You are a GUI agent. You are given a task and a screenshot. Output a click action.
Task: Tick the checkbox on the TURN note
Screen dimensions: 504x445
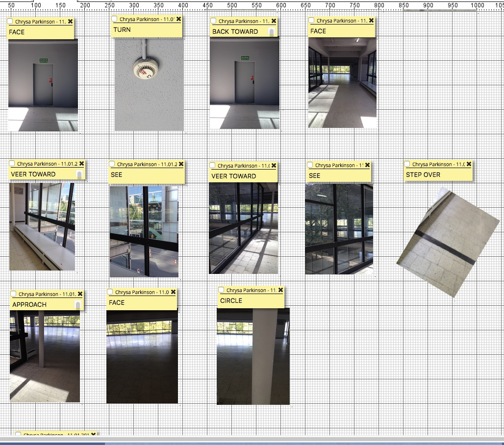(x=114, y=19)
